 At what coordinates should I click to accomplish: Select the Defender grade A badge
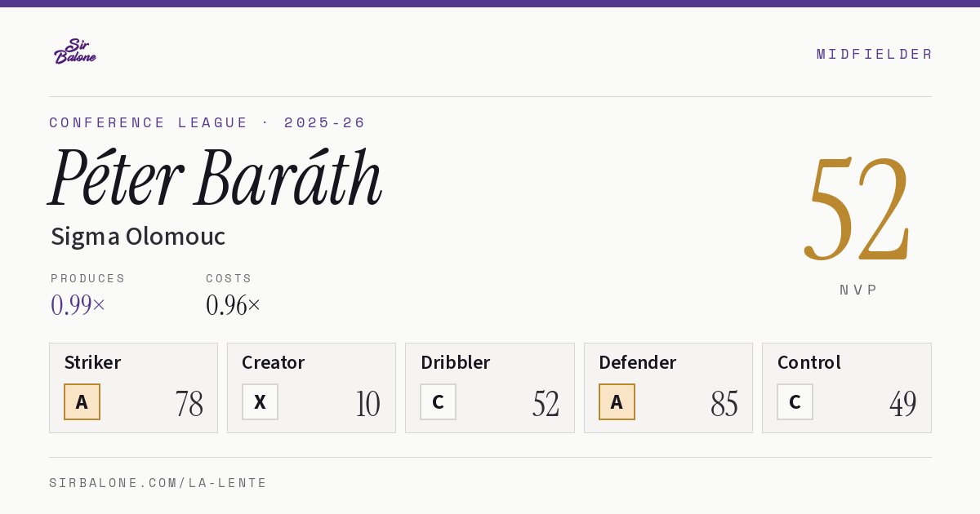[x=617, y=402]
